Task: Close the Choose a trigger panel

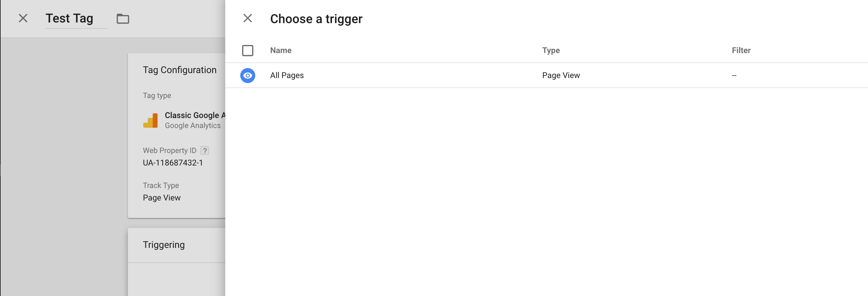Action: click(248, 18)
